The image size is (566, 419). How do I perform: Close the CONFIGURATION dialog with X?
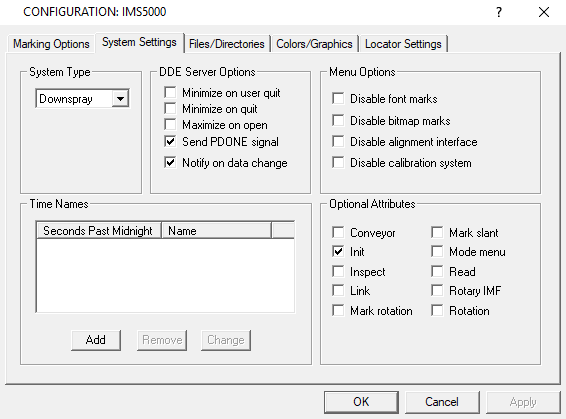(544, 12)
